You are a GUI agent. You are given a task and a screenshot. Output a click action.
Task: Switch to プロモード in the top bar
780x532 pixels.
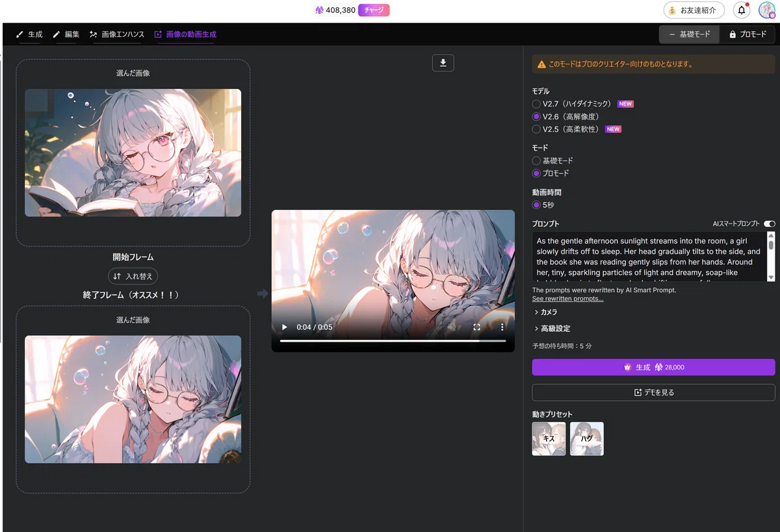(747, 34)
